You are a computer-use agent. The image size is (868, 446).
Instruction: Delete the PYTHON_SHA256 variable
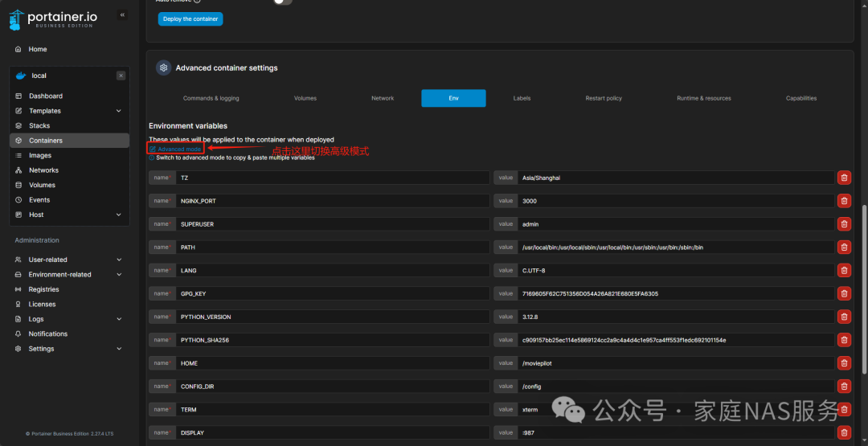pyautogui.click(x=844, y=340)
